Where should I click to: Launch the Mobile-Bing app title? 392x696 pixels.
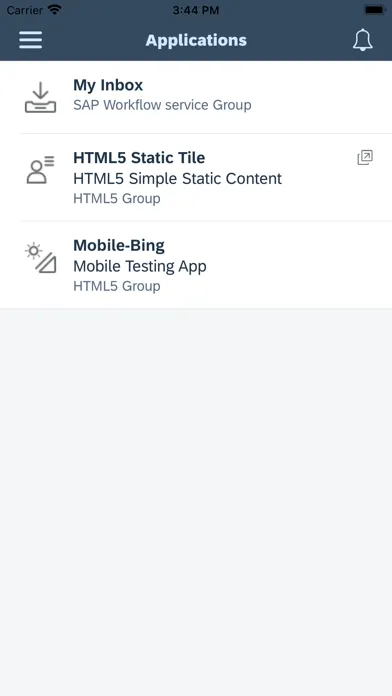click(x=119, y=245)
